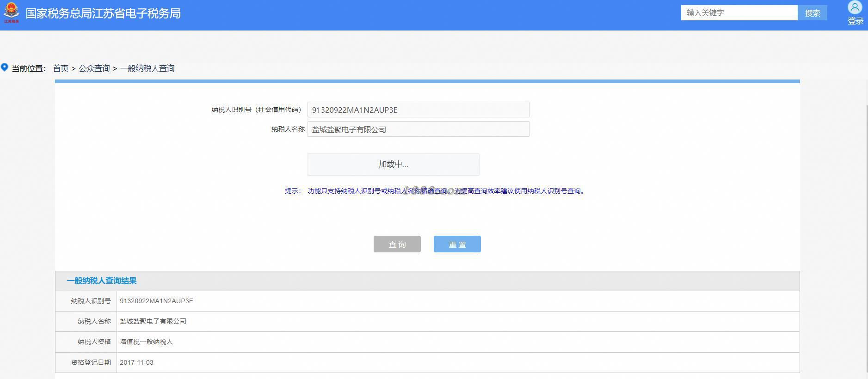Click the 纳税人名称 name input field
This screenshot has height=379, width=868.
tap(418, 129)
